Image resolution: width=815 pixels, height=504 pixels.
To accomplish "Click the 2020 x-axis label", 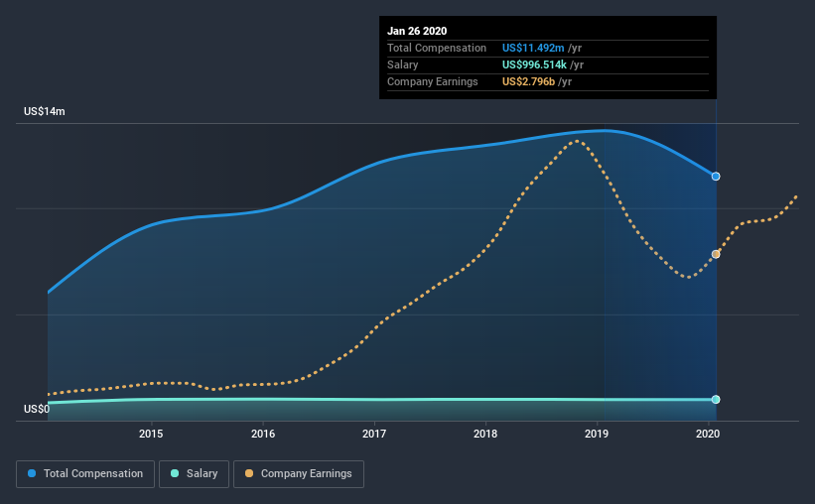I will click(x=708, y=434).
